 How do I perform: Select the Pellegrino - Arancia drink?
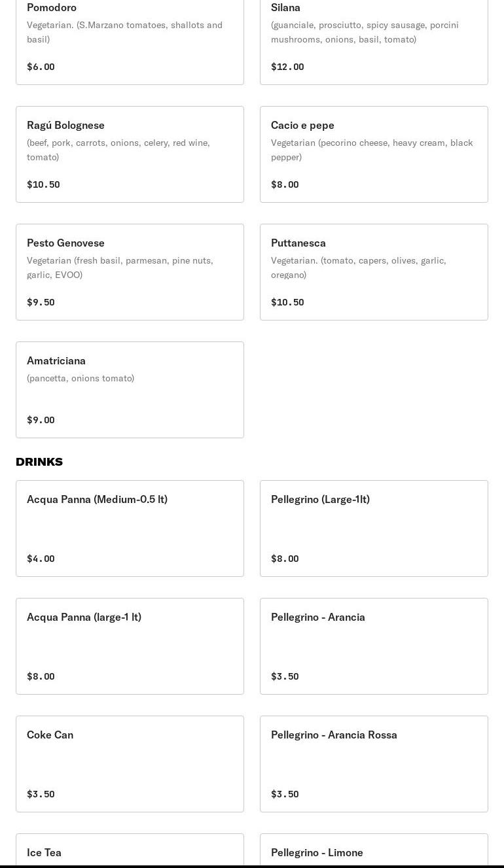(x=374, y=646)
